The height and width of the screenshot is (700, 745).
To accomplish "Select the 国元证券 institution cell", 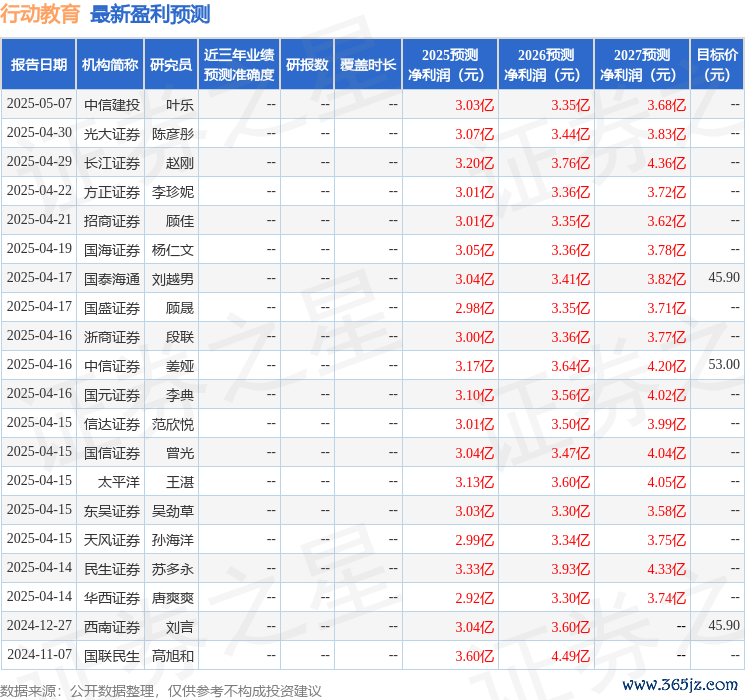I will click(112, 395).
